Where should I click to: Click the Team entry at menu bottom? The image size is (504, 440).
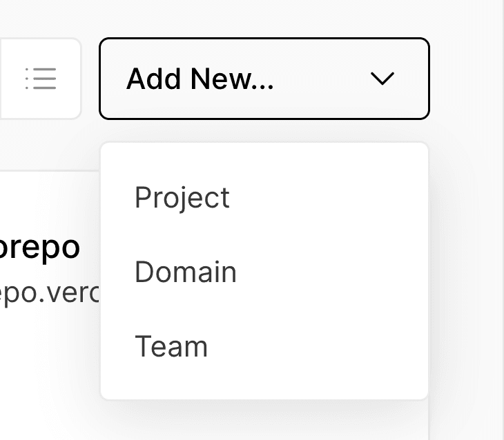(x=171, y=346)
